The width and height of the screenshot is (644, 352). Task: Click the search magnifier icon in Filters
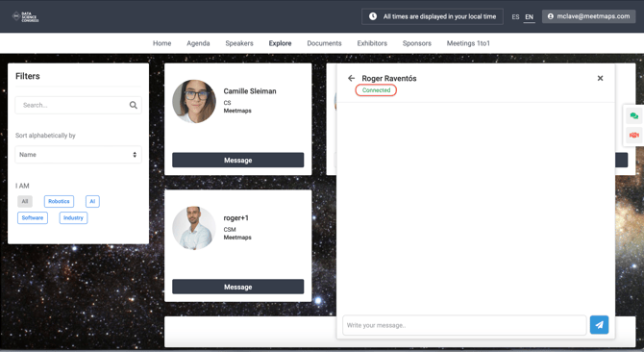click(133, 105)
